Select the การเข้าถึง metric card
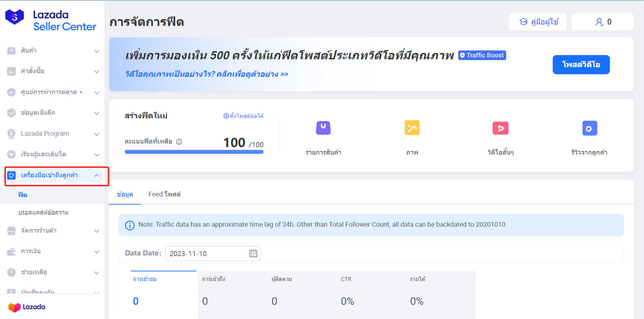644x319 pixels. [x=232, y=291]
